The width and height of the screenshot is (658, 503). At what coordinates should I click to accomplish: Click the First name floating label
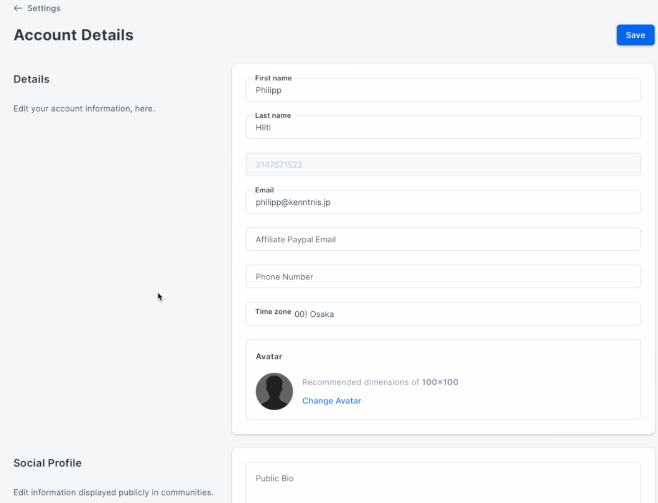coord(273,78)
